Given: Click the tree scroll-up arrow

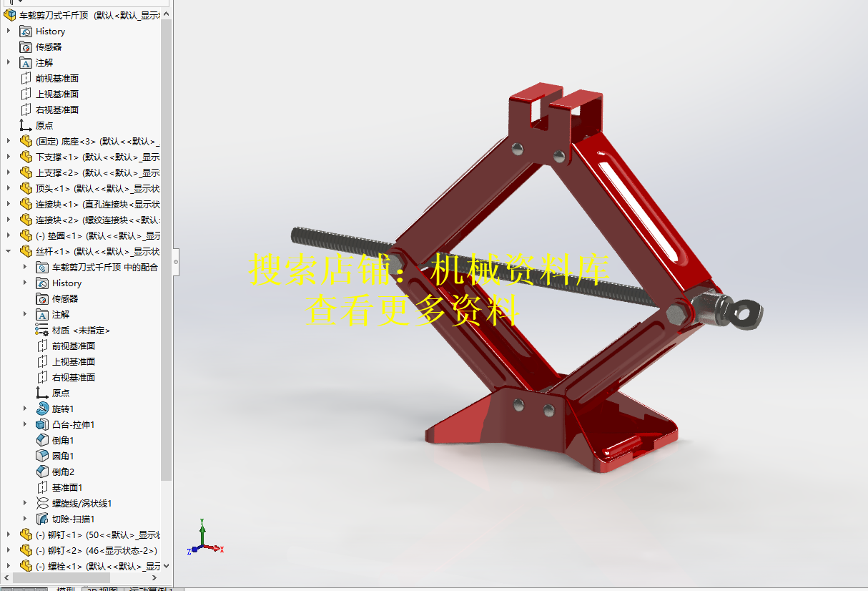Looking at the screenshot, I should pos(167,14).
